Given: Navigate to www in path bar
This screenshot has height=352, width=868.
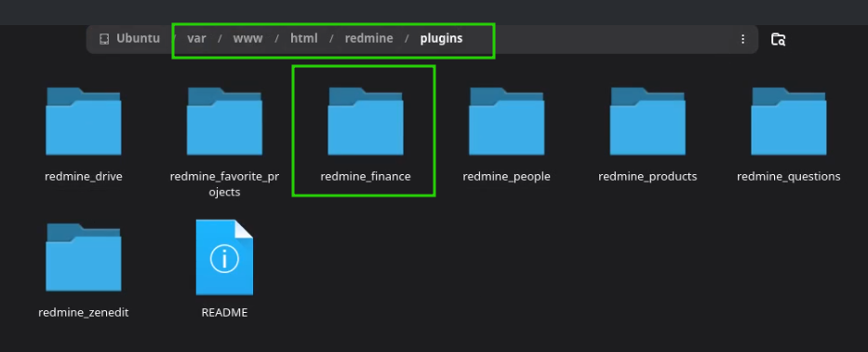Looking at the screenshot, I should point(248,39).
